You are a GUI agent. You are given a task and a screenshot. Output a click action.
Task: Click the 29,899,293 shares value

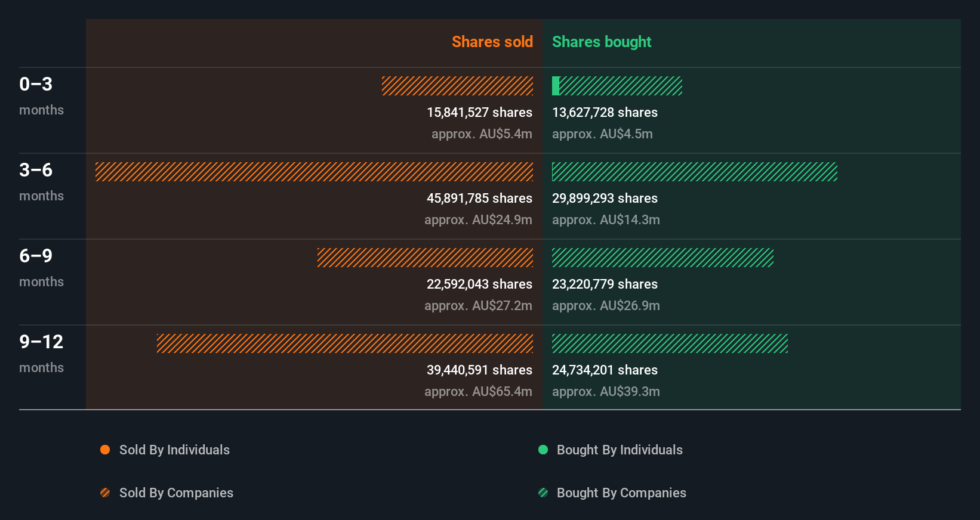605,198
